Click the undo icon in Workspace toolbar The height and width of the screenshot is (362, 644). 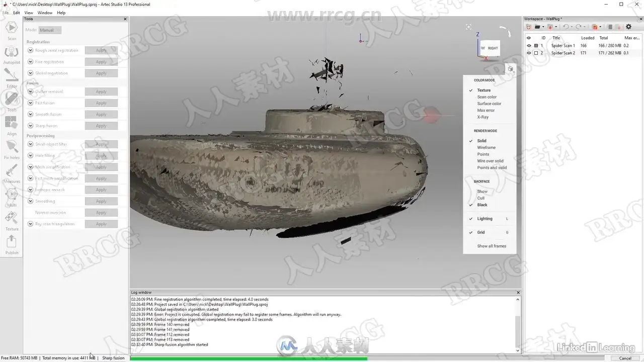pyautogui.click(x=565, y=27)
